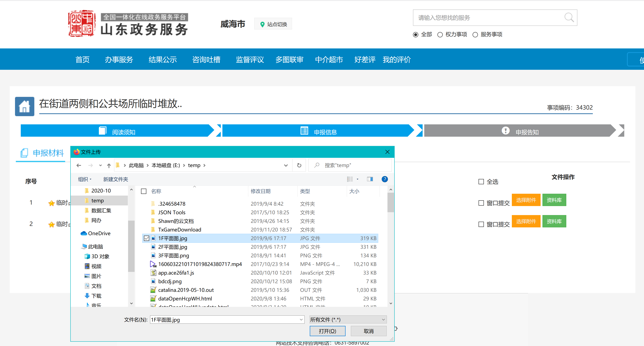Check the 全选 checkbox
The image size is (644, 346).
click(x=481, y=181)
